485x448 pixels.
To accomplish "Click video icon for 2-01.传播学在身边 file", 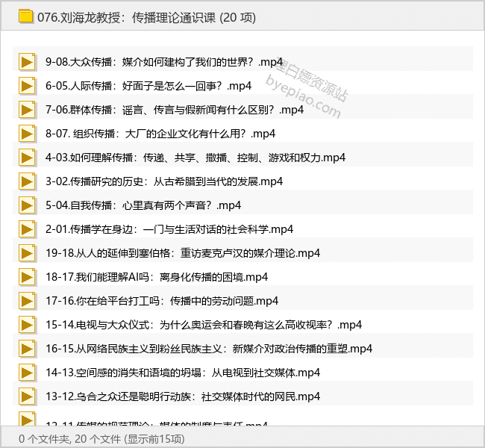I will coord(27,229).
